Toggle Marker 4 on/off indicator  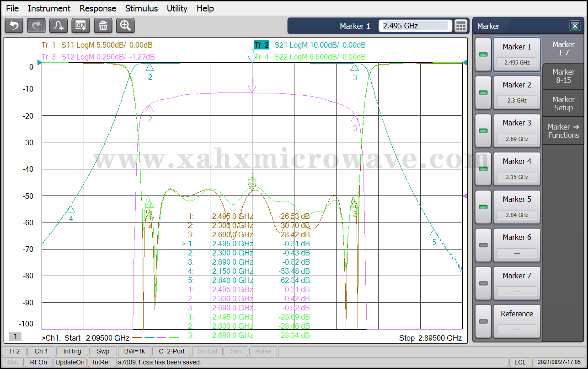point(483,168)
